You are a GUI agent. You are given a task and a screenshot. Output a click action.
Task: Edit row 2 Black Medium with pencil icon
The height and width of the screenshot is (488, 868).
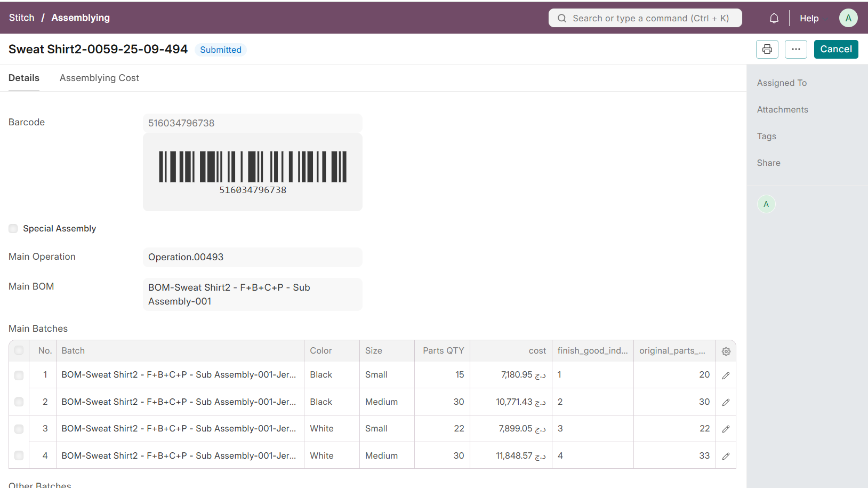(726, 402)
